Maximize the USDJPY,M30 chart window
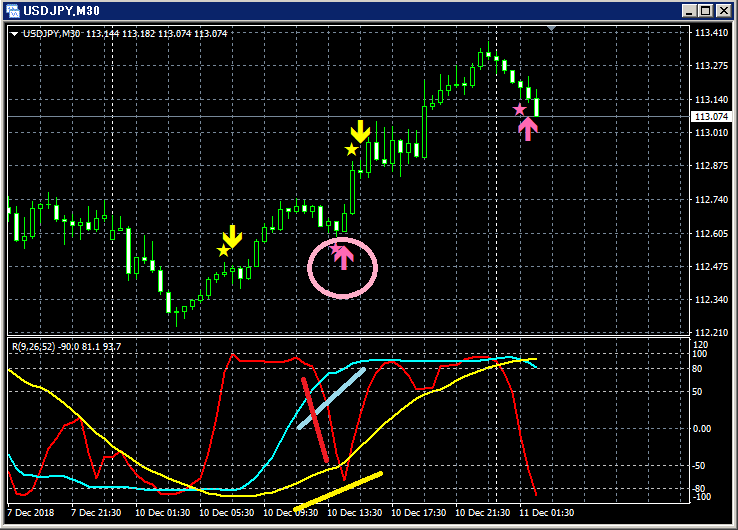Viewport: 738px width, 530px height. 706,10
